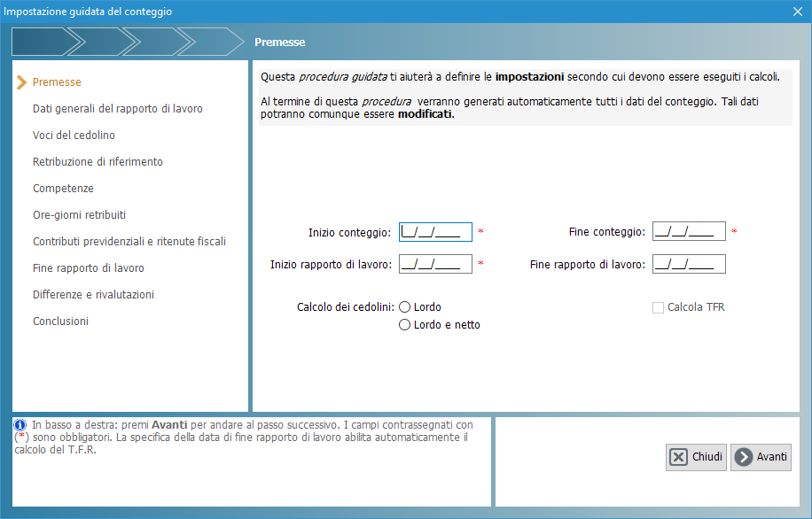Click the X icon on Chiudi button

coord(678,457)
